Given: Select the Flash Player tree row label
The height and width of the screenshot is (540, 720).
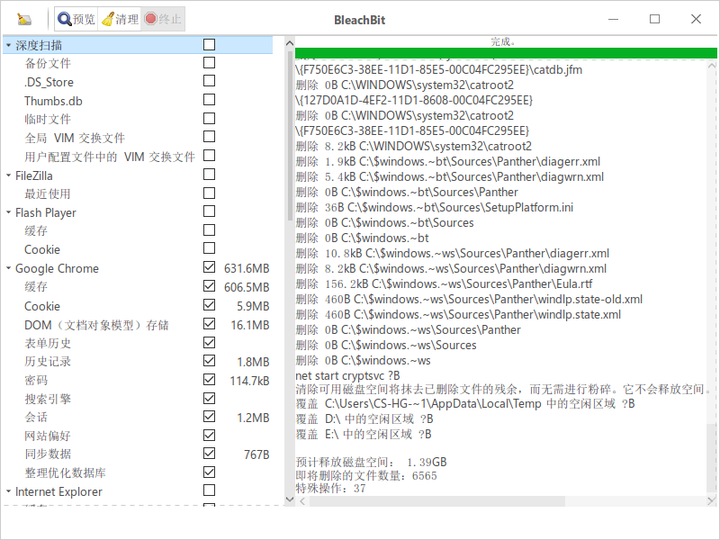Looking at the screenshot, I should tap(45, 213).
